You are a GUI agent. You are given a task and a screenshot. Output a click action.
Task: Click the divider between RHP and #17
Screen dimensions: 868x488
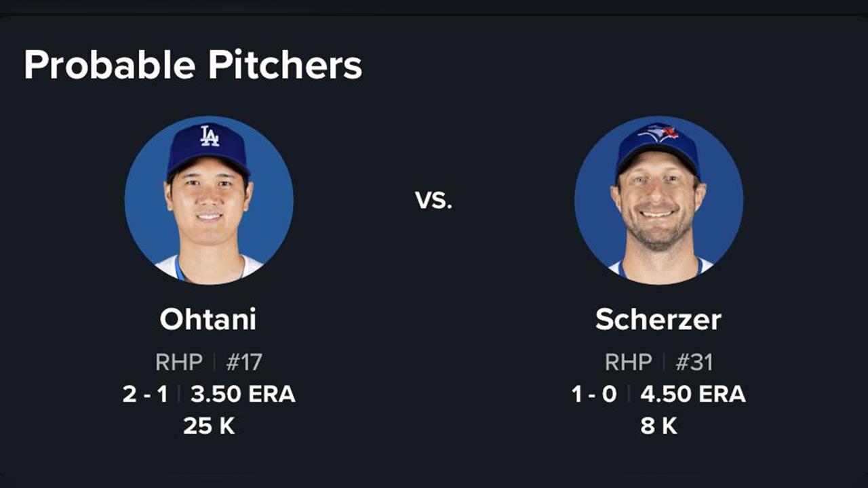[214, 362]
